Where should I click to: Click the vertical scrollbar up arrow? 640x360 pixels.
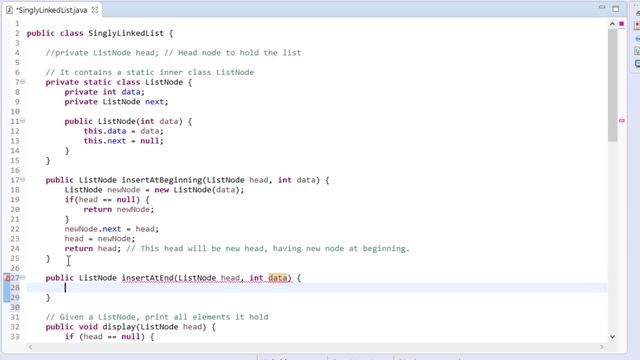pyautogui.click(x=612, y=24)
